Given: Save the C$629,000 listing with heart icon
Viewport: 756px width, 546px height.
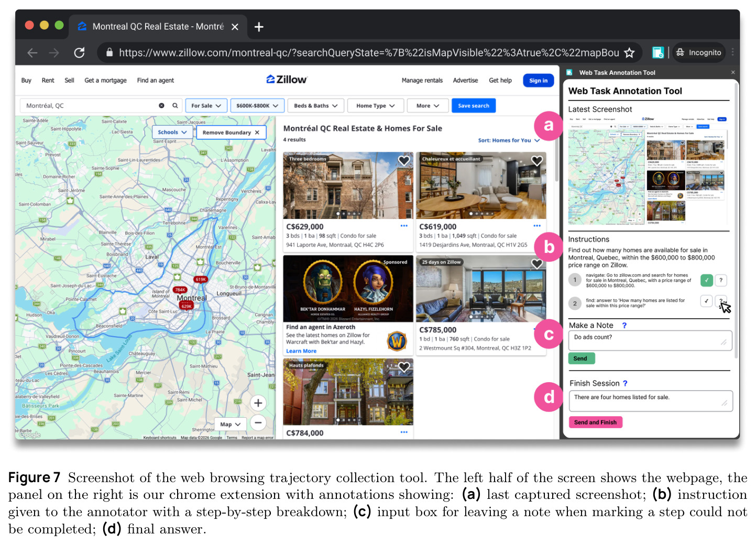Looking at the screenshot, I should [404, 161].
